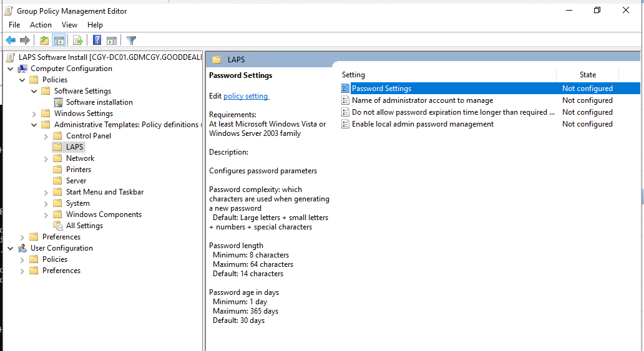
Task: Expand the Windows Settings node
Action: point(34,113)
